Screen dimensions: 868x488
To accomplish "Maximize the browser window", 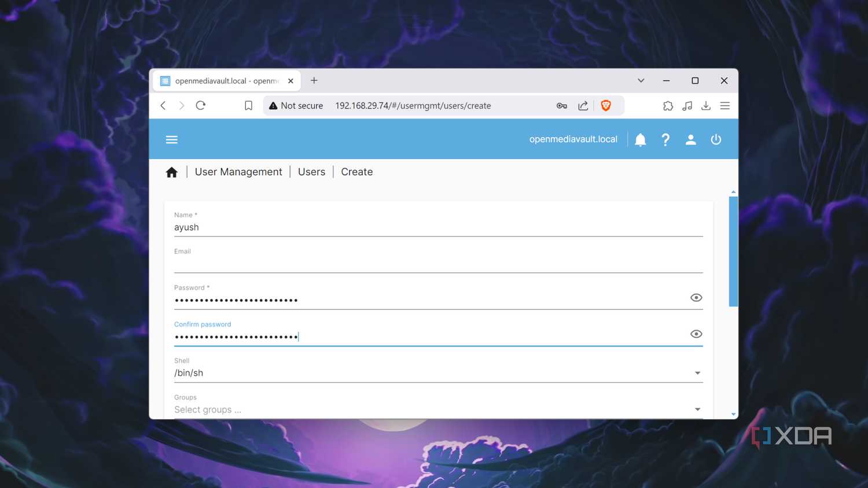I will pos(695,80).
